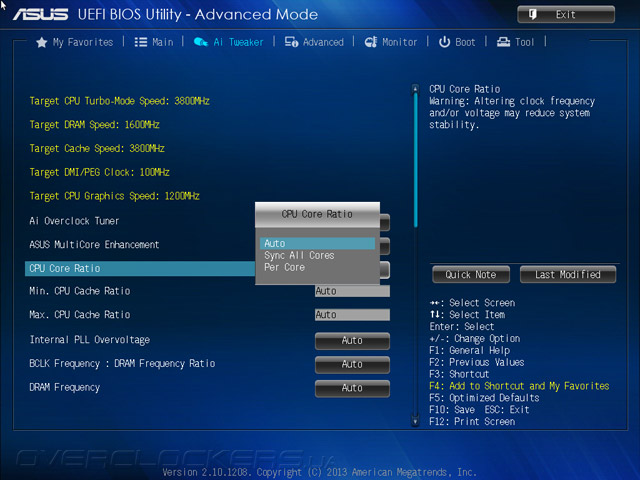The height and width of the screenshot is (480, 640).
Task: Click the My Favorites star icon
Action: (42, 42)
